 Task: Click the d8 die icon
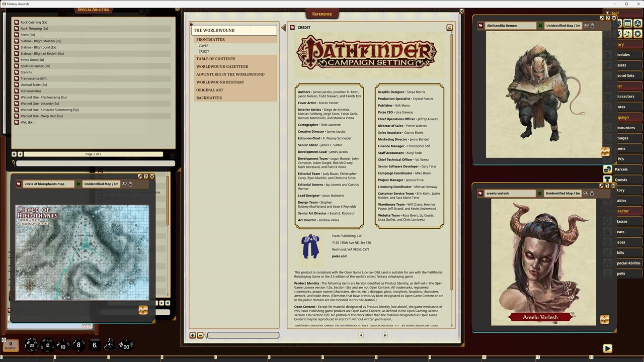tap(78, 345)
